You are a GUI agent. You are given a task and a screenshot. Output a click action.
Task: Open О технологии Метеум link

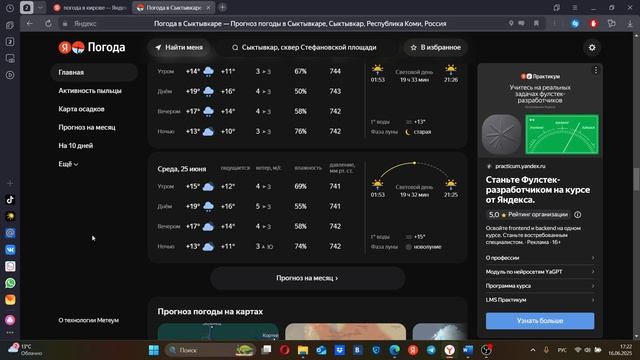[89, 320]
